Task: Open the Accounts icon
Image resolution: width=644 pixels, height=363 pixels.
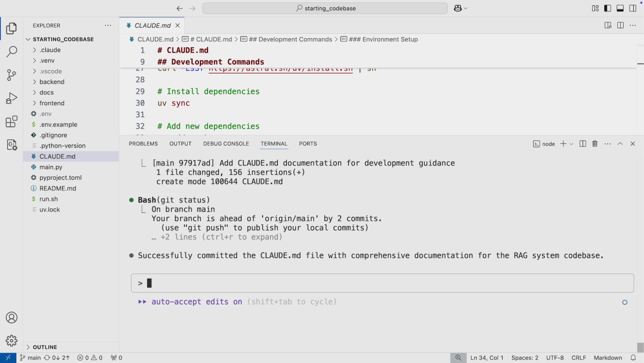Action: pyautogui.click(x=11, y=318)
